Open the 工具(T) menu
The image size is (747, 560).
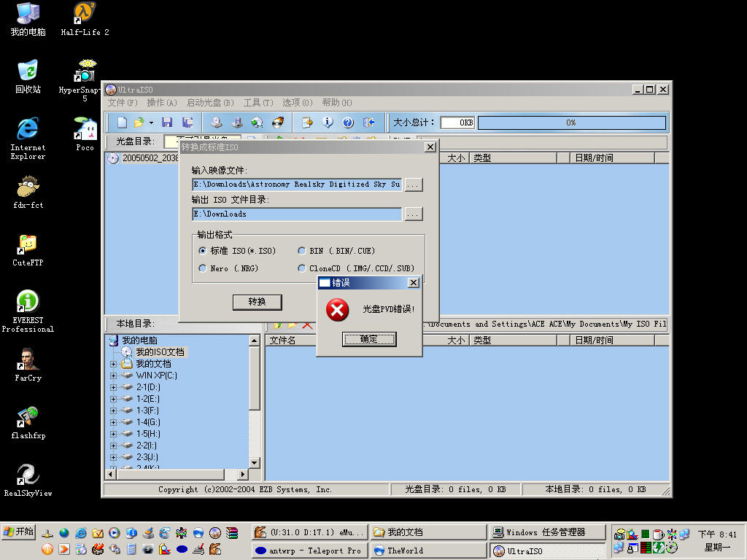point(258,102)
